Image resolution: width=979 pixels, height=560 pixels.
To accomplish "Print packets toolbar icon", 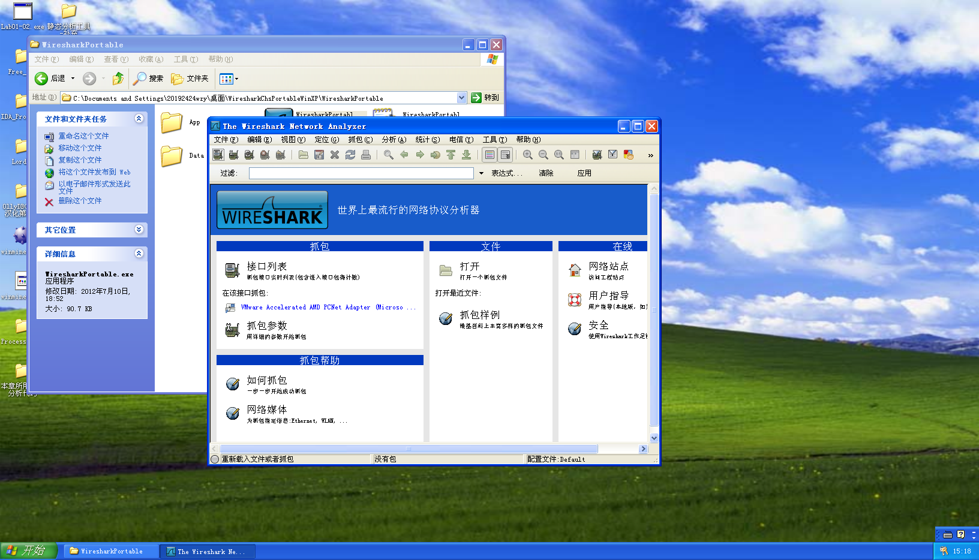I will click(366, 155).
